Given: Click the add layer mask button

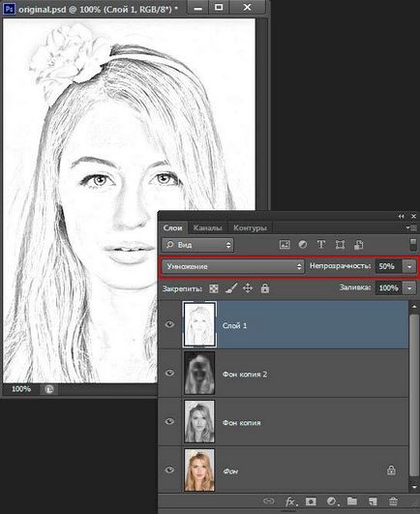Looking at the screenshot, I should coord(311,501).
